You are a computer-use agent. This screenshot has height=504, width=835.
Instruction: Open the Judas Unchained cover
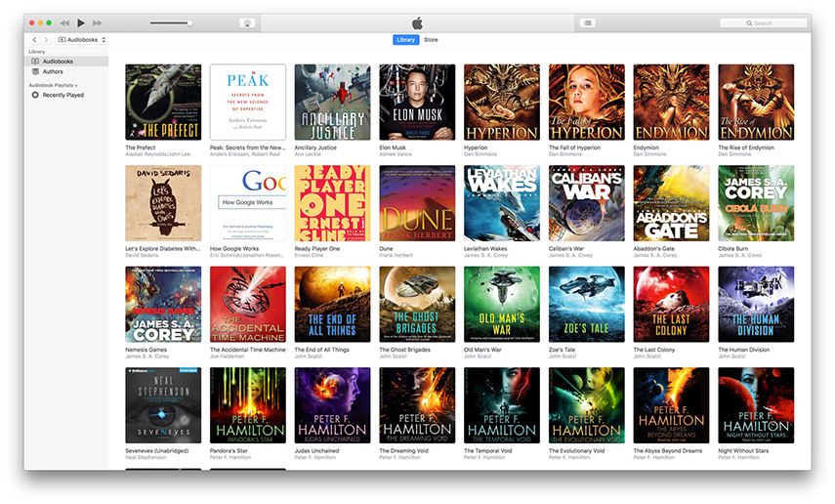click(x=333, y=405)
